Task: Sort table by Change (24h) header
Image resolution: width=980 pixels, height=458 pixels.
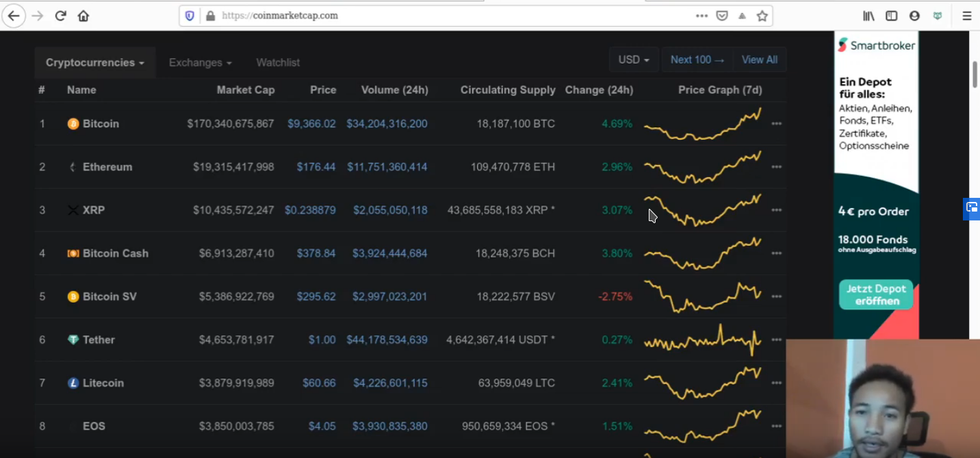Action: (x=599, y=90)
